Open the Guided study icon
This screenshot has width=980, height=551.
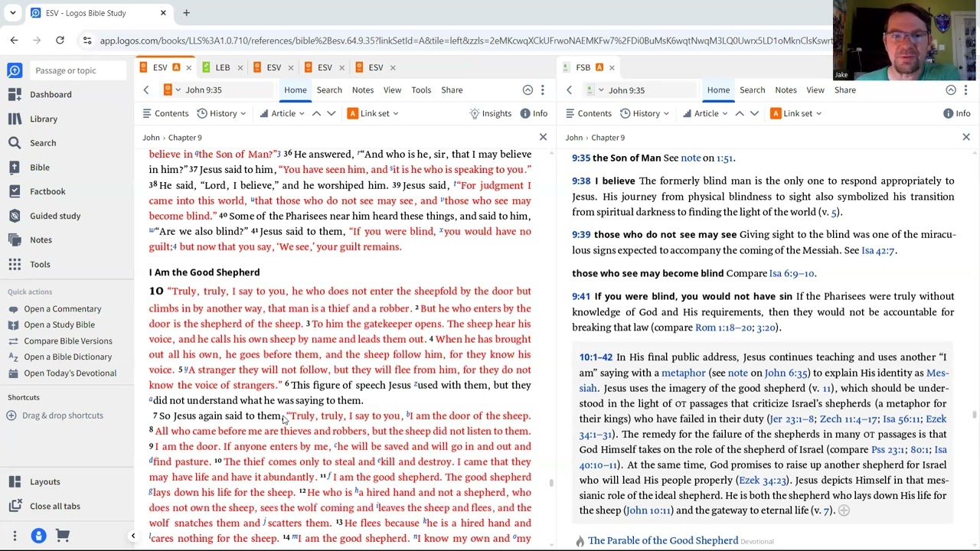coord(15,216)
